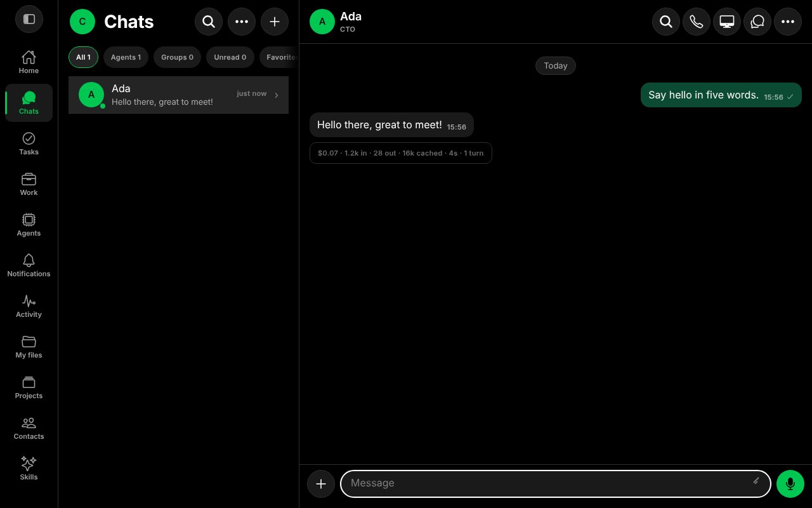Click 'Hello there, great to meet!' reply bubble
This screenshot has height=508, width=812.
(391, 125)
